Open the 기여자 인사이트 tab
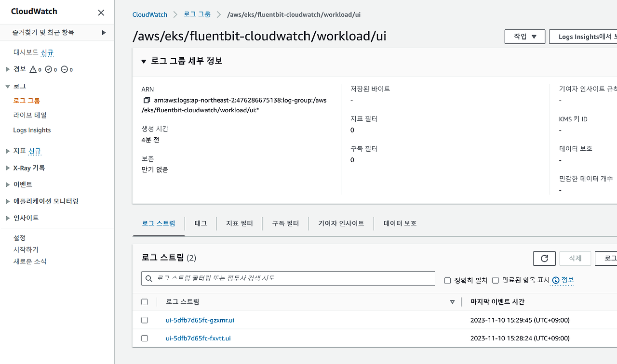The width and height of the screenshot is (617, 364). click(x=341, y=223)
